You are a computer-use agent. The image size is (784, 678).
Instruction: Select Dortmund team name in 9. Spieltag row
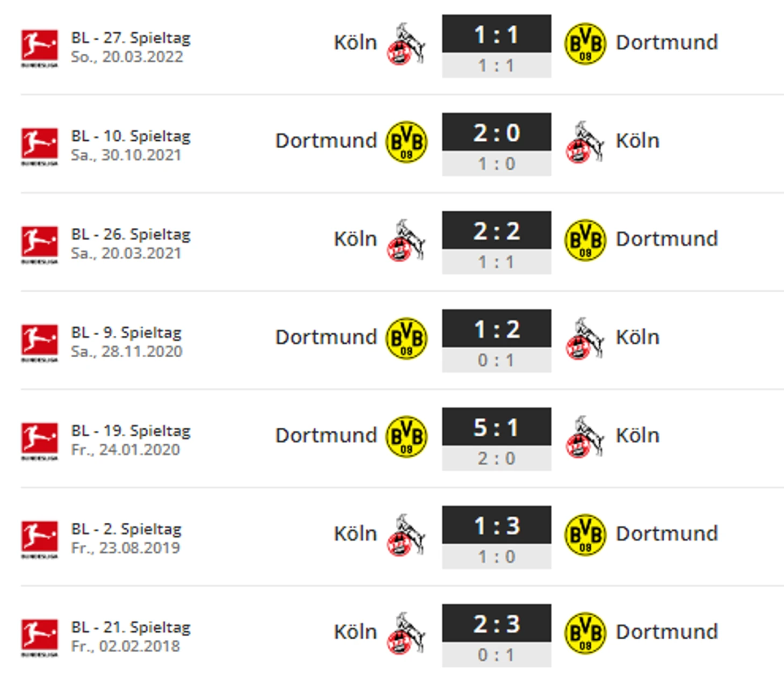[x=326, y=337]
